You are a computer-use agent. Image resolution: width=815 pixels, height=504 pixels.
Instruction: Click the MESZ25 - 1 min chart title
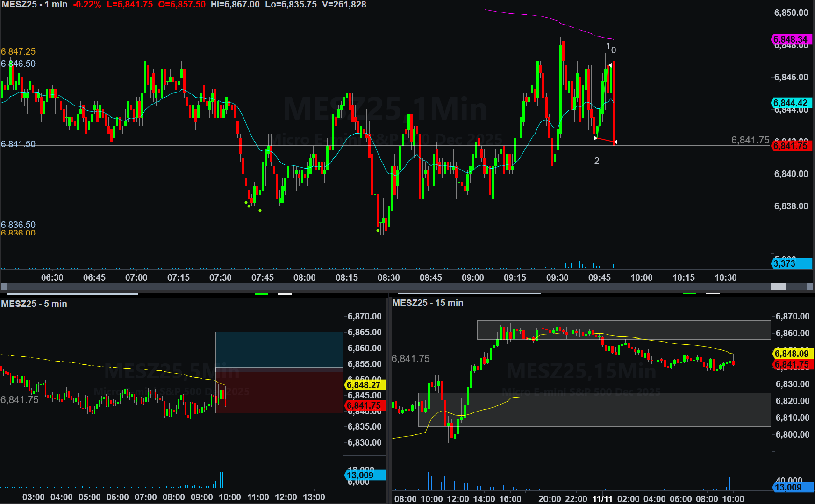coord(35,5)
